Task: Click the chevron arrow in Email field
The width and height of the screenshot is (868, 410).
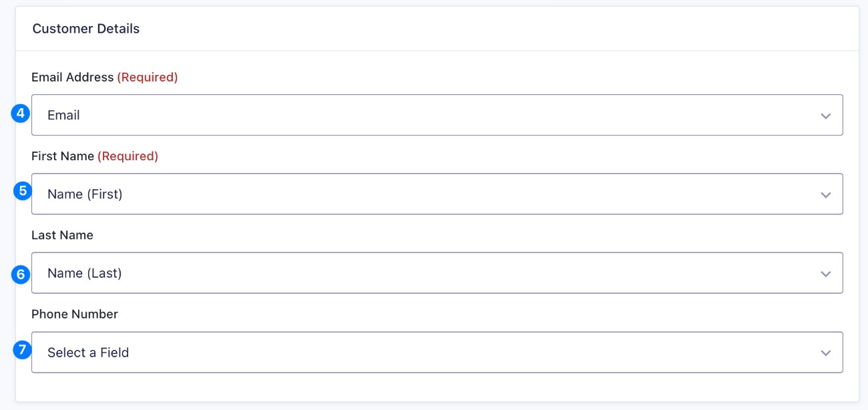Action: click(x=825, y=116)
